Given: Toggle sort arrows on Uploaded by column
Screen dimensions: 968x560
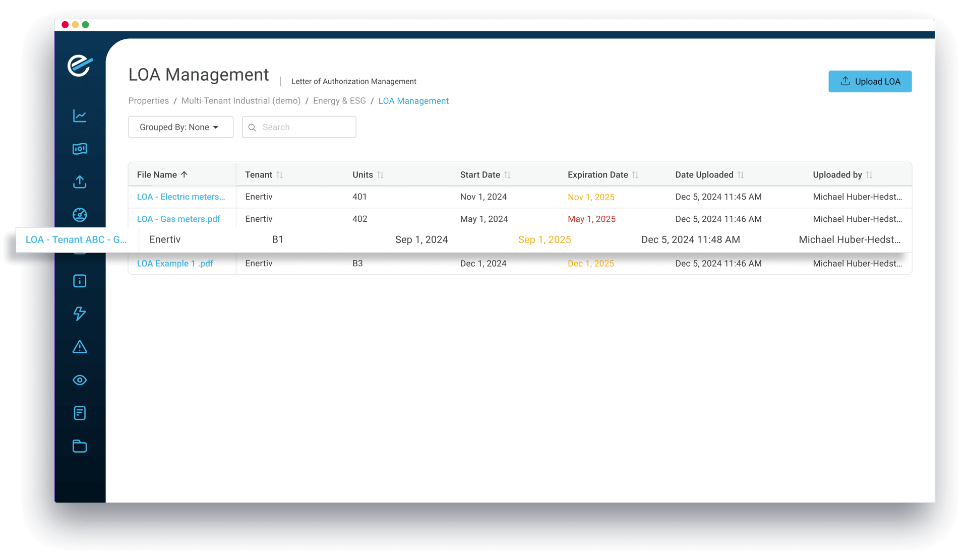Looking at the screenshot, I should 869,175.
